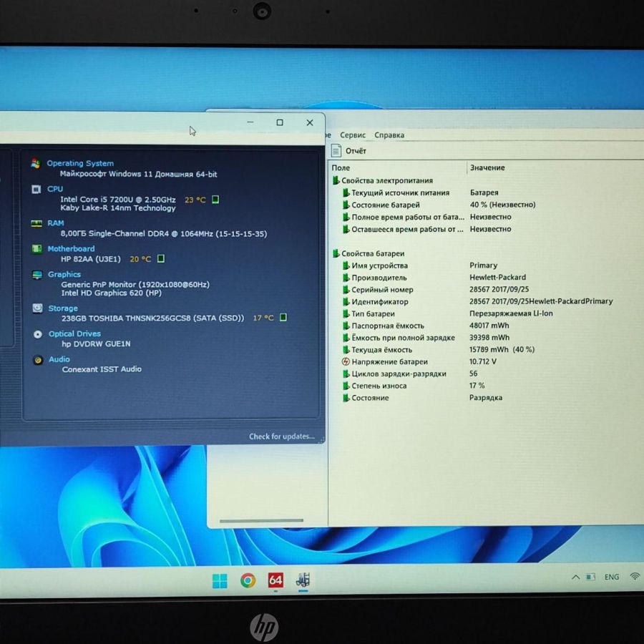Open the Сервис menu in AIDA64
The height and width of the screenshot is (644, 644).
(352, 135)
